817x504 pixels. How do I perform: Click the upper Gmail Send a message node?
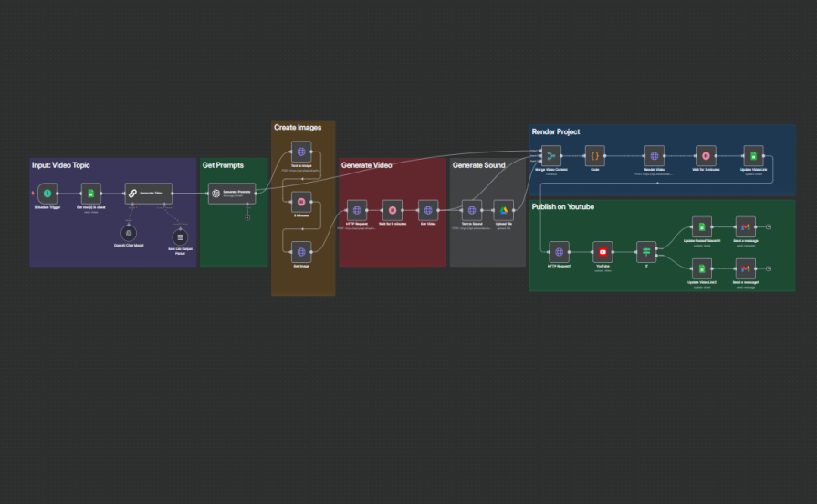[746, 226]
